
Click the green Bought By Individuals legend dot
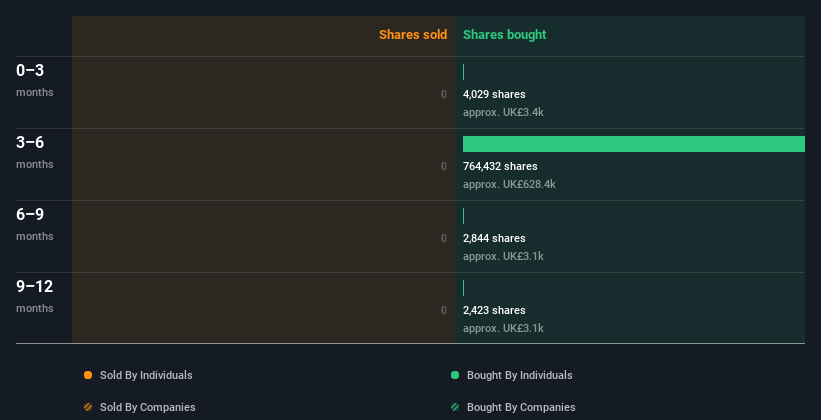[455, 375]
